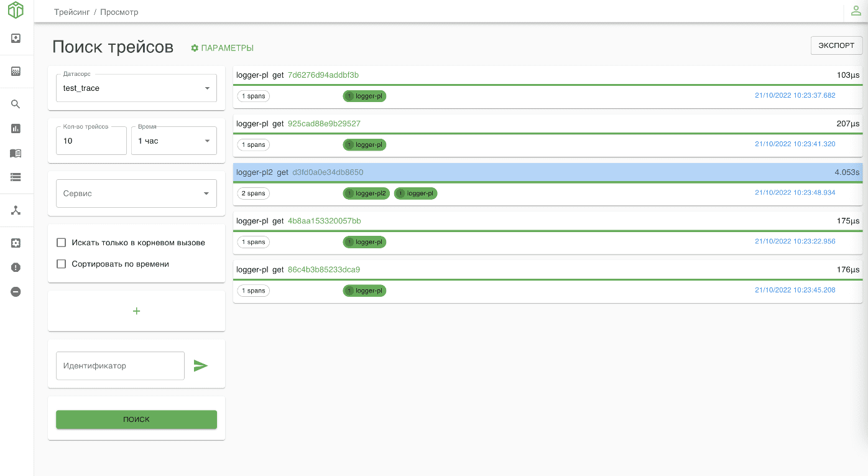Click the ЭКСПОРТ button
This screenshot has height=476, width=868.
coord(836,45)
